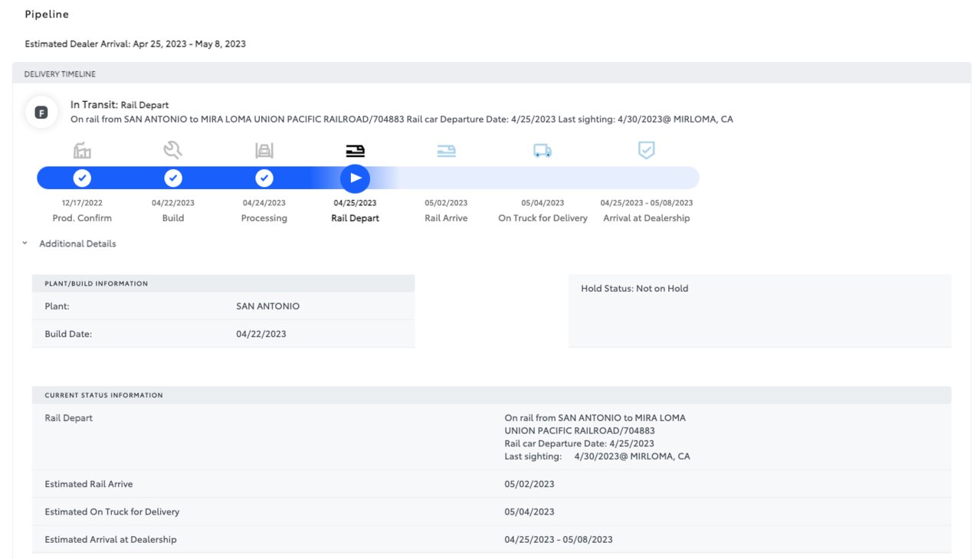This screenshot has width=980, height=559.
Task: Click the Rail Depart stage label under the timeline
Action: click(356, 218)
